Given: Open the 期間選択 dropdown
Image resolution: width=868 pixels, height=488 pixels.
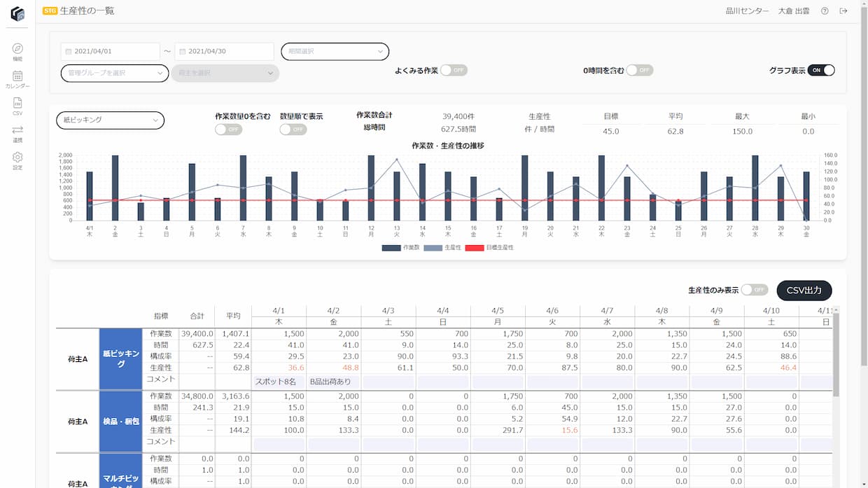Looking at the screenshot, I should point(335,52).
